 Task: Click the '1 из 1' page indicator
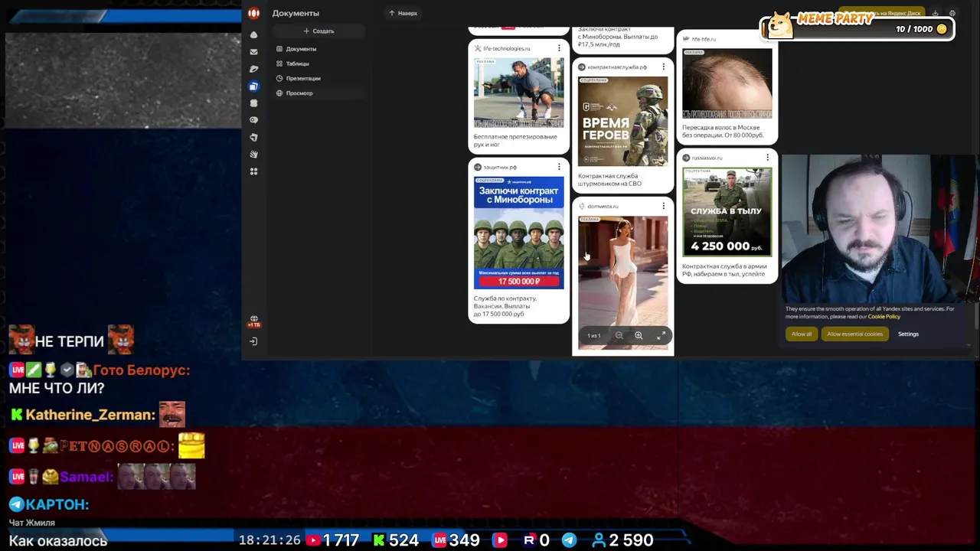tap(593, 336)
